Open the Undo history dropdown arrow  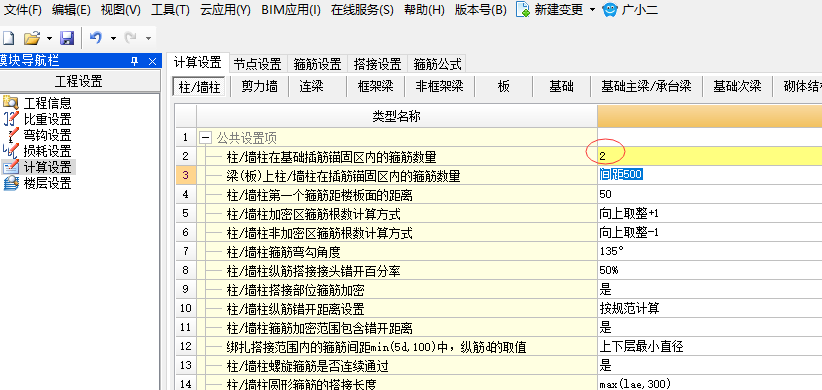pos(113,38)
